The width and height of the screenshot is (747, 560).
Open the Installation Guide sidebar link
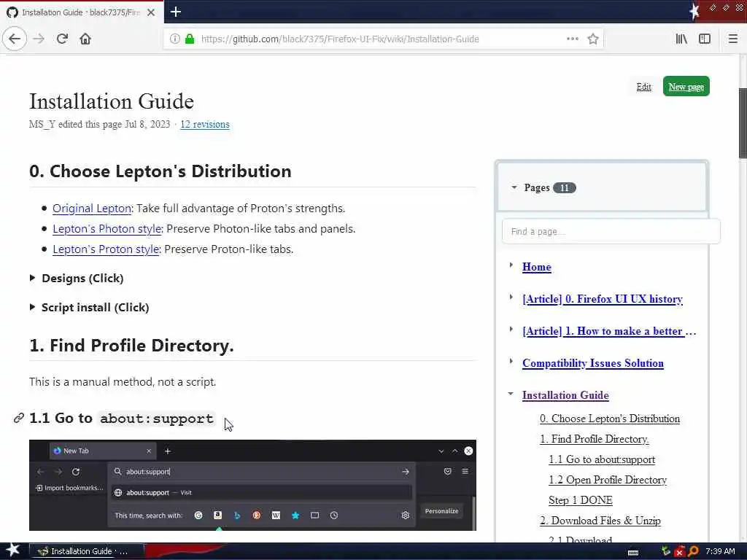click(565, 395)
